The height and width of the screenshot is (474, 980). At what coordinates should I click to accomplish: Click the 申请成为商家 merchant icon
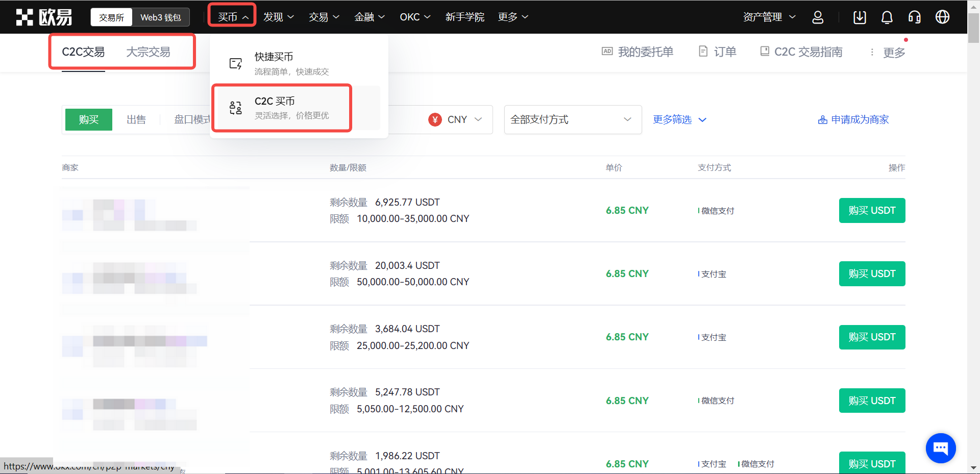823,120
